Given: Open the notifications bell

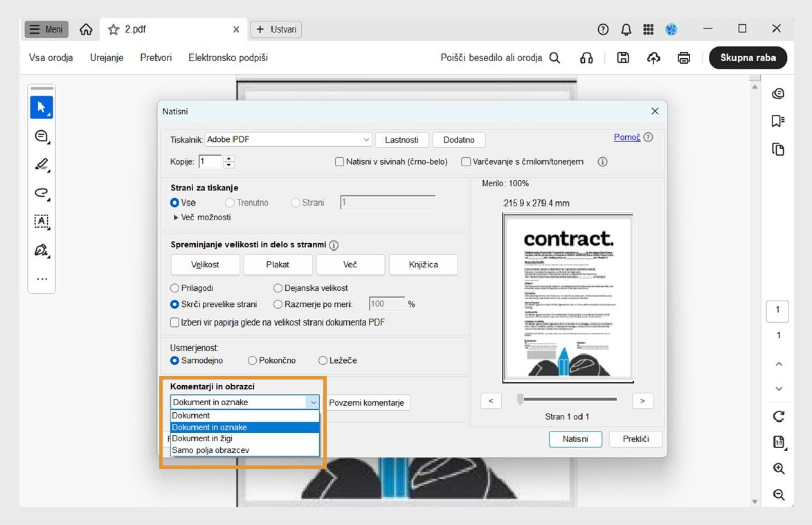Looking at the screenshot, I should [626, 30].
